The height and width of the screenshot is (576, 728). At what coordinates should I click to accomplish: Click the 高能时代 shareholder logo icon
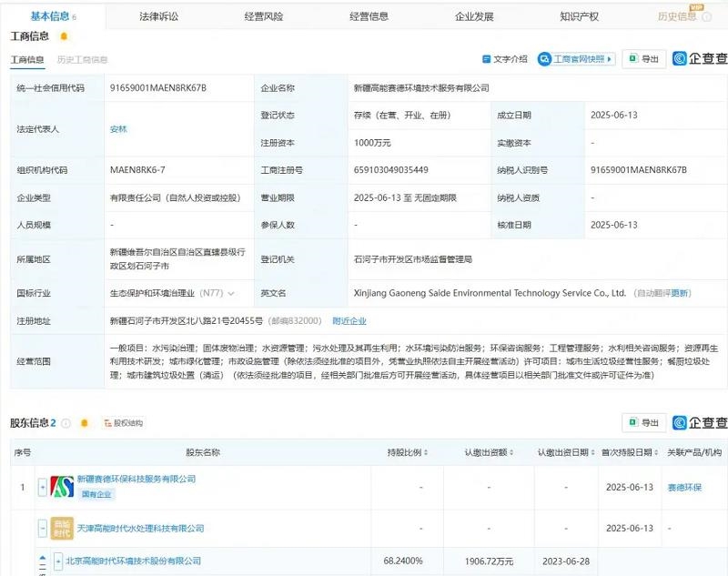tap(60, 528)
